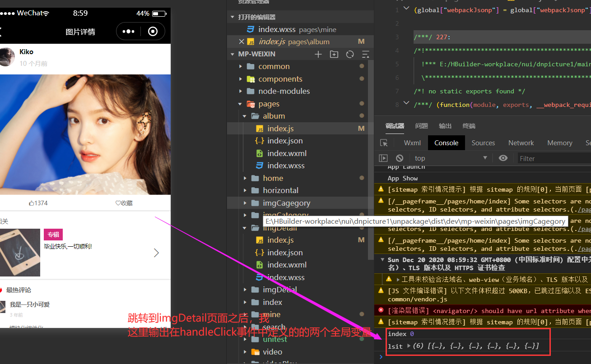Open index.wxss under album folder
The width and height of the screenshot is (591, 364).
click(286, 166)
